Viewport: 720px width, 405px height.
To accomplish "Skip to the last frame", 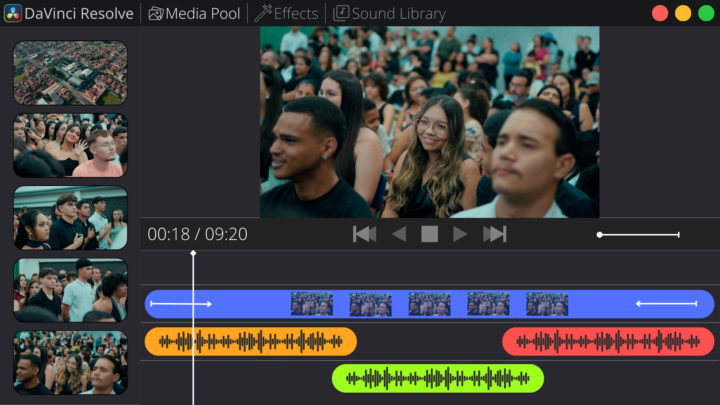I will (x=495, y=234).
